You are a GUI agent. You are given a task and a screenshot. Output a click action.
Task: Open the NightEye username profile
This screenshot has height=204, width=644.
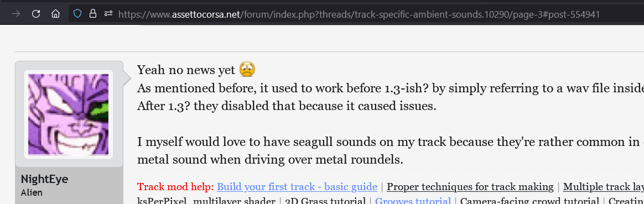pos(44,179)
